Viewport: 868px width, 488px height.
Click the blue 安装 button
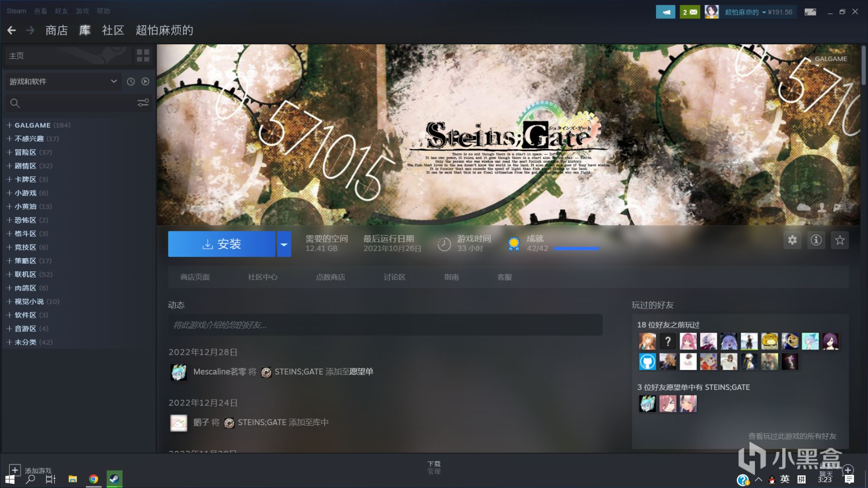coord(222,244)
